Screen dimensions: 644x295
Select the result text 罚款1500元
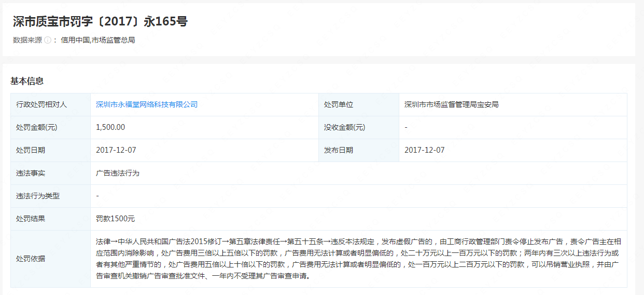tap(116, 219)
